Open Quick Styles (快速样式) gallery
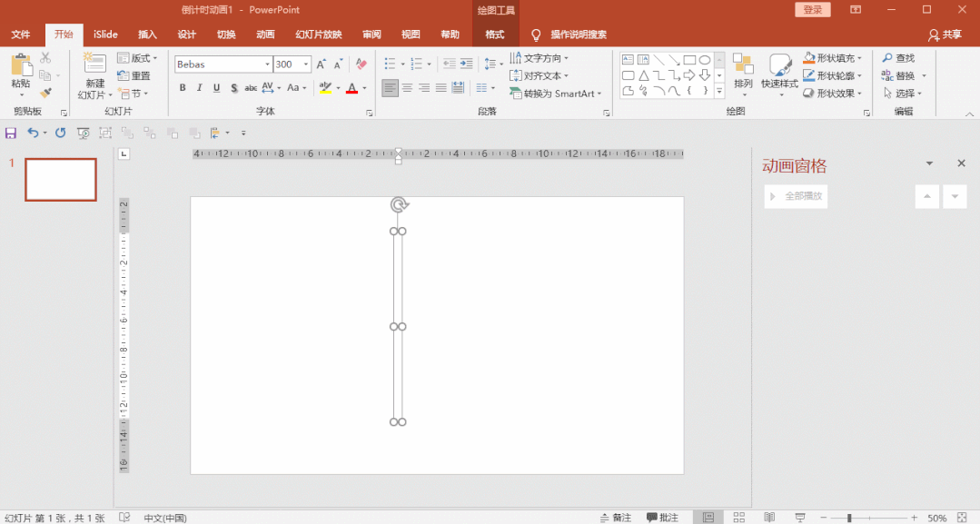This screenshot has width=980, height=524. pyautogui.click(x=779, y=75)
